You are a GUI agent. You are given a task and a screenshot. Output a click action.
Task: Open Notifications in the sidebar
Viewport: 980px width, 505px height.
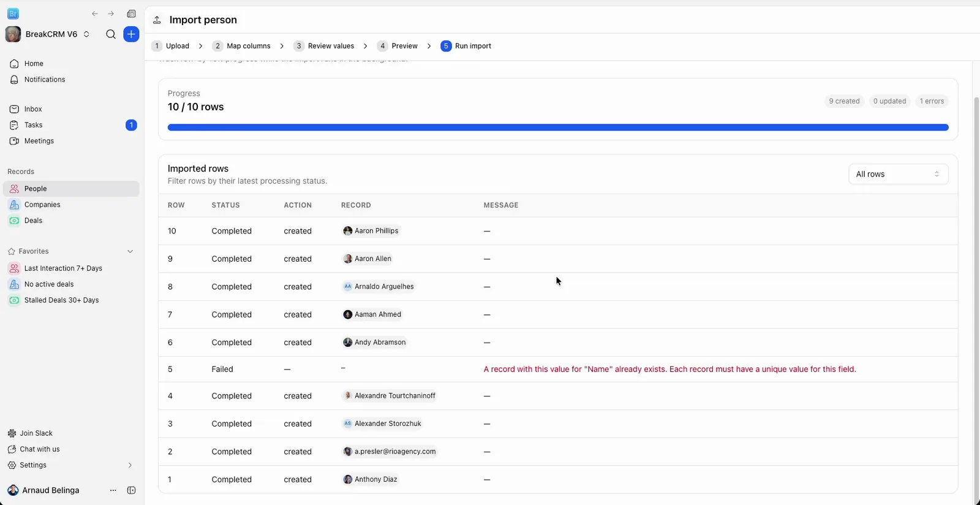tap(71, 80)
